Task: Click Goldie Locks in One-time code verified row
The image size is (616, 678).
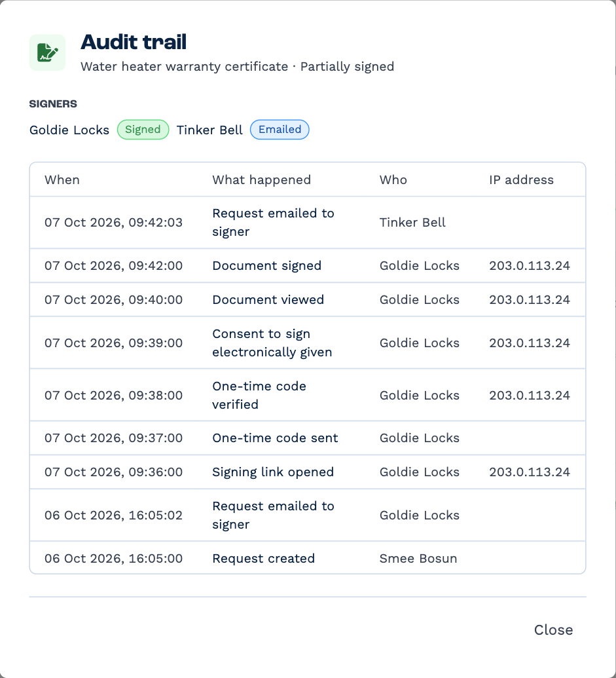Action: (x=420, y=395)
